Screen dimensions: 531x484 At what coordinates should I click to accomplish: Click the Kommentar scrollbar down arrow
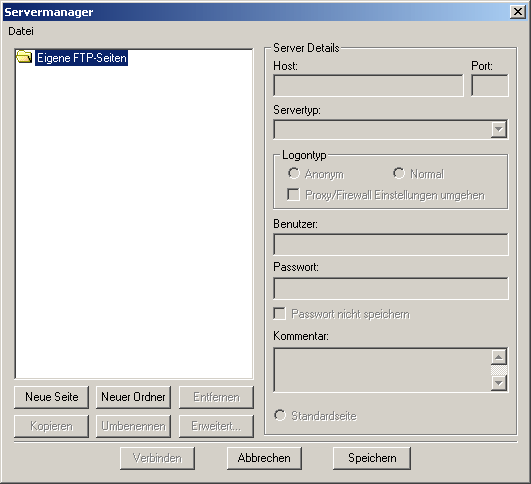click(498, 383)
